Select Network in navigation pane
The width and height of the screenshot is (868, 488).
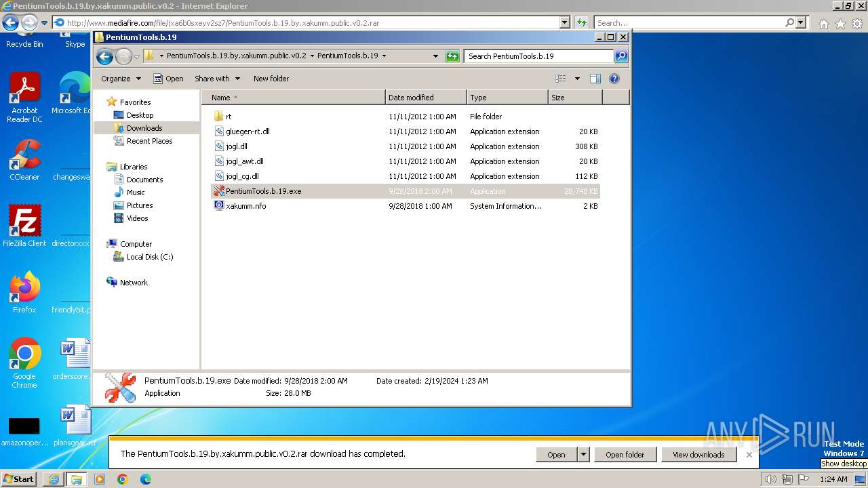[x=134, y=283]
